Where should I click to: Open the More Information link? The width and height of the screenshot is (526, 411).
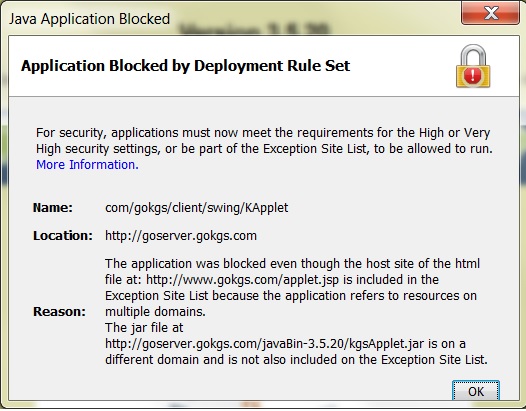(87, 165)
